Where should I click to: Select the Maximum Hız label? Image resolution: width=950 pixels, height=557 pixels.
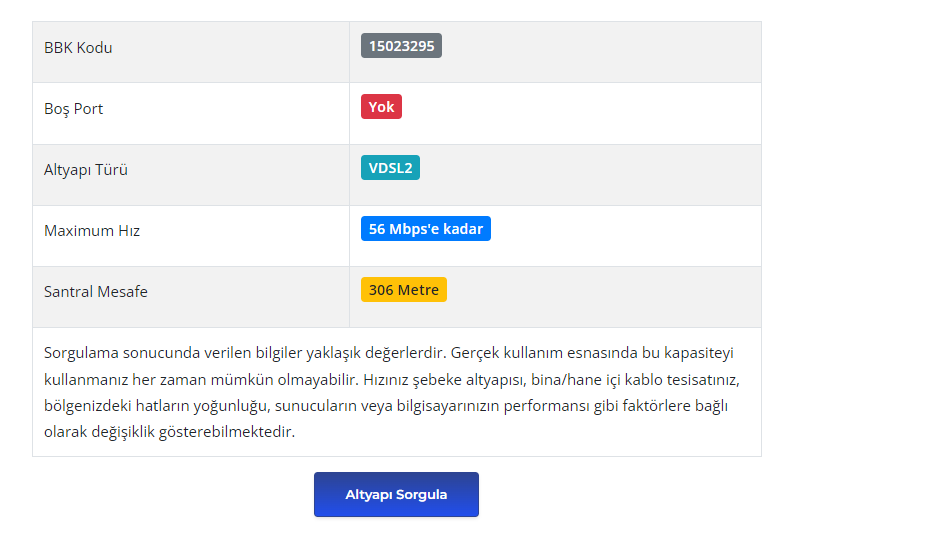pos(92,231)
